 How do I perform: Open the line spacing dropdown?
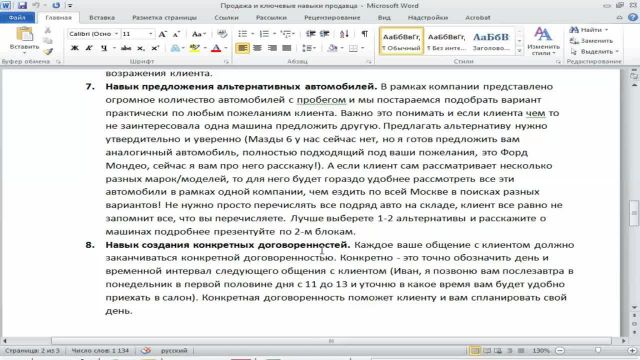pos(309,48)
